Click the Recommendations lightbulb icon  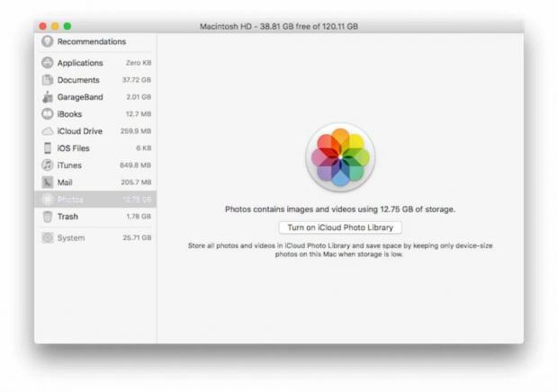48,41
